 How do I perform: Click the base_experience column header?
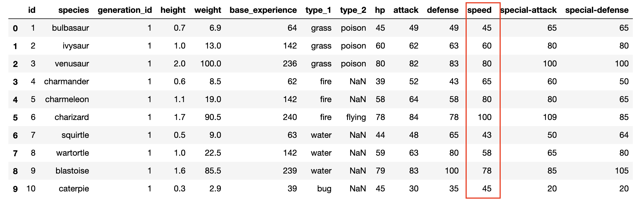[263, 10]
